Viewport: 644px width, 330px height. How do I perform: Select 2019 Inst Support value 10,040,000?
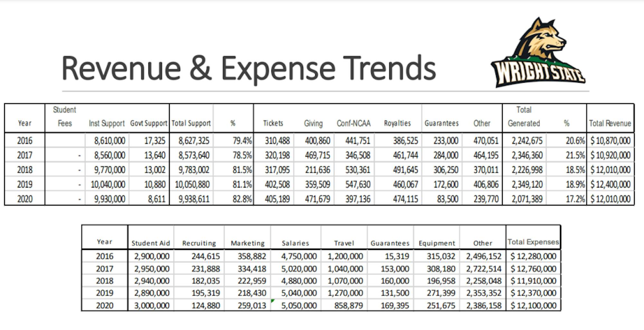[x=108, y=185]
